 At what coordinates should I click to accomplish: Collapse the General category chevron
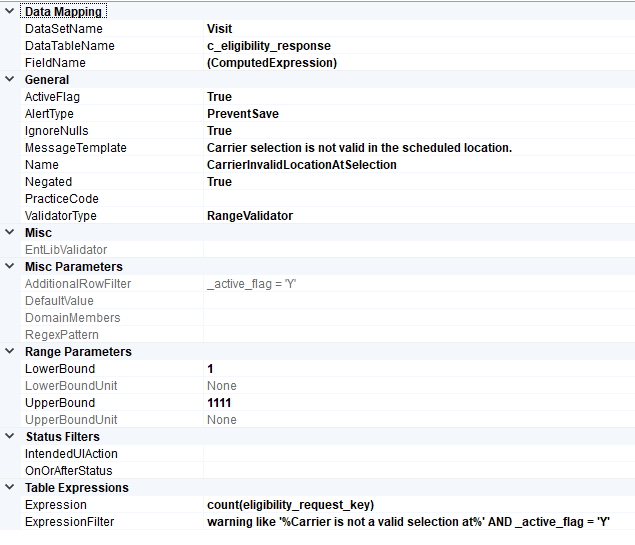pos(10,80)
